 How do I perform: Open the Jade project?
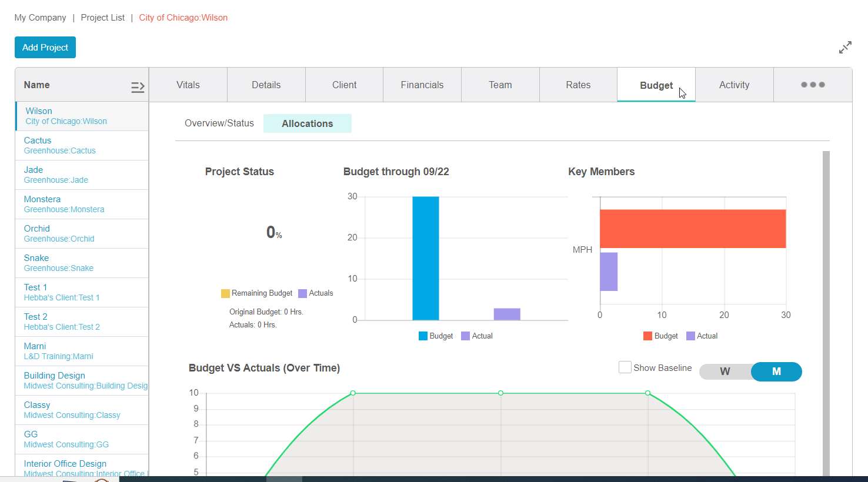point(82,175)
